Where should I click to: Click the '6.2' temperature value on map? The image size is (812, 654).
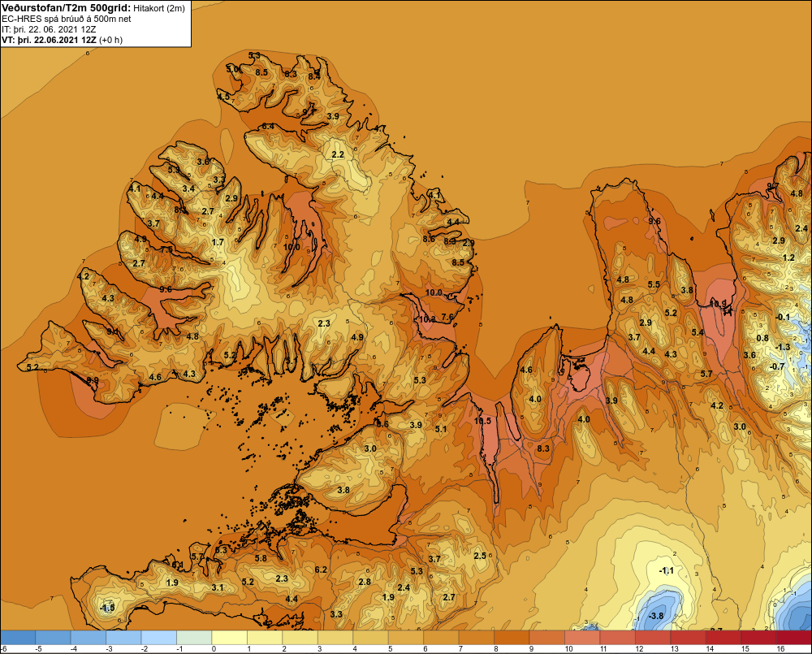[x=321, y=570]
